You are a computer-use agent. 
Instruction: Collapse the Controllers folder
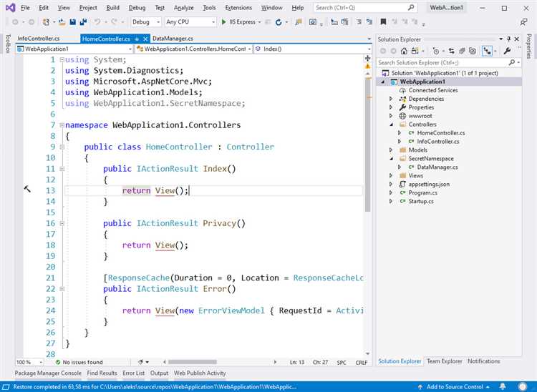click(391, 124)
